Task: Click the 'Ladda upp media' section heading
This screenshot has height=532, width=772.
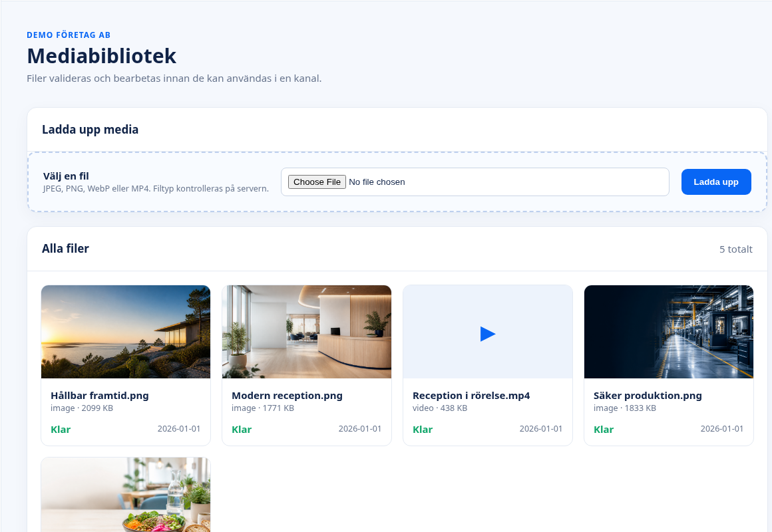Action: tap(90, 130)
